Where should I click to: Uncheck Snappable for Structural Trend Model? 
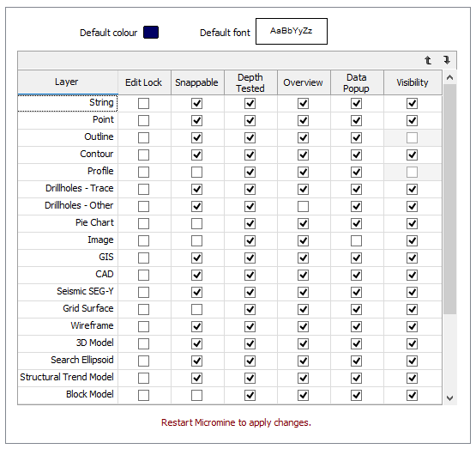point(196,379)
